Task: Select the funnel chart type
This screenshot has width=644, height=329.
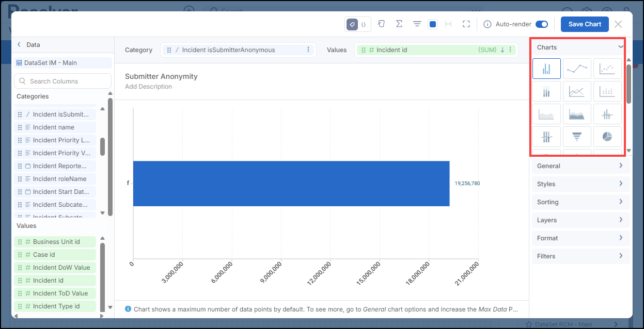Action: [x=577, y=136]
